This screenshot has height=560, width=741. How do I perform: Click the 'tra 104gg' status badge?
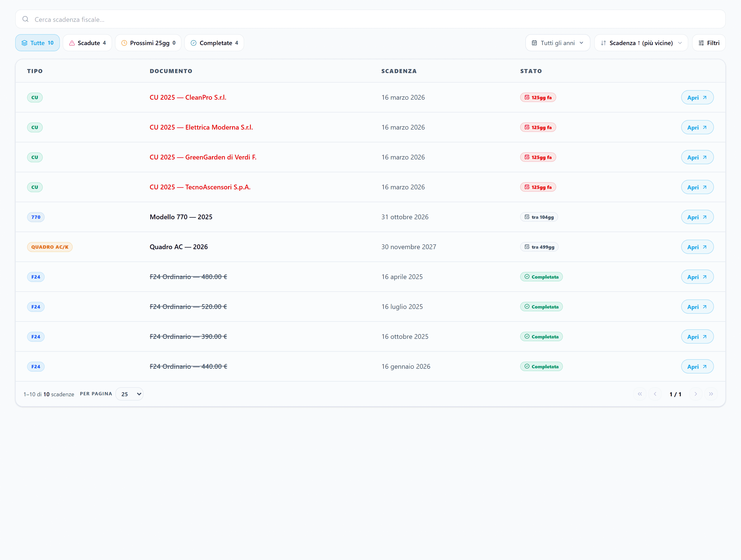pos(539,217)
